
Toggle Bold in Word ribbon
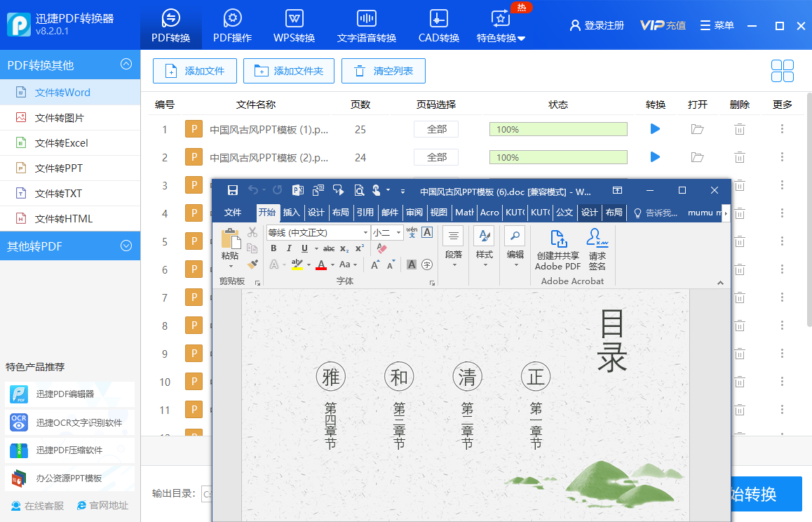point(274,249)
